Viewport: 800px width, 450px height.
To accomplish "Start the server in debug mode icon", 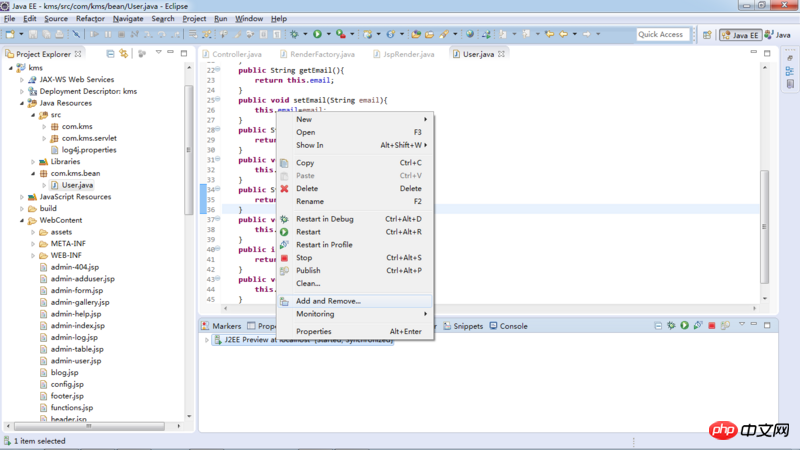I will pos(671,326).
